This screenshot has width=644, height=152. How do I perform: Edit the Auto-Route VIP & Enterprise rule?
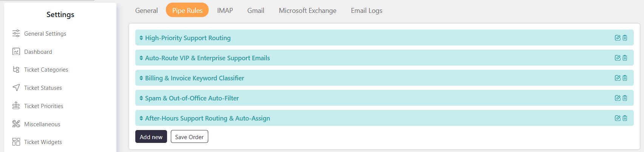(x=618, y=58)
